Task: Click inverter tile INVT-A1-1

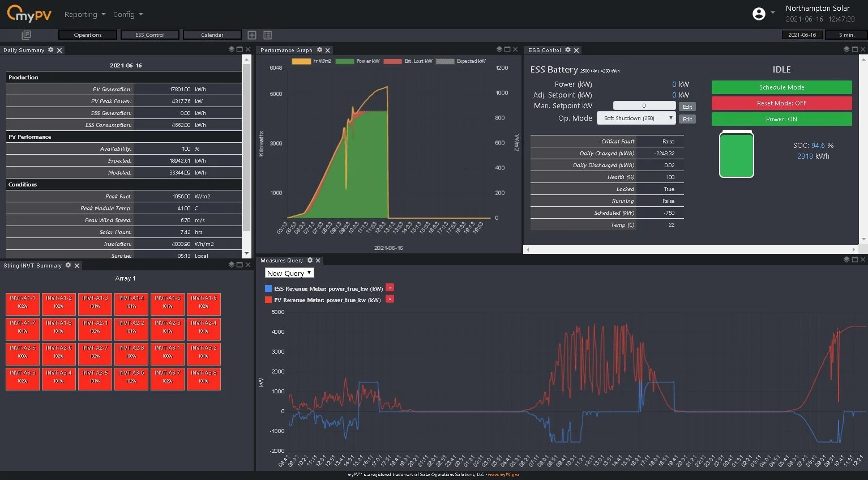Action: [x=23, y=304]
